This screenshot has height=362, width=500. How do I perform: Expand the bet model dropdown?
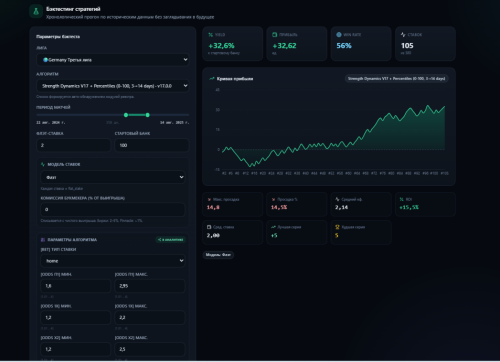(113, 177)
